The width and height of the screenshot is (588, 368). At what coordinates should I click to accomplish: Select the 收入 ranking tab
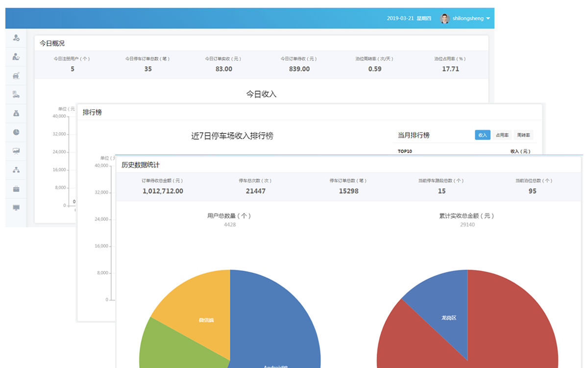coord(483,135)
